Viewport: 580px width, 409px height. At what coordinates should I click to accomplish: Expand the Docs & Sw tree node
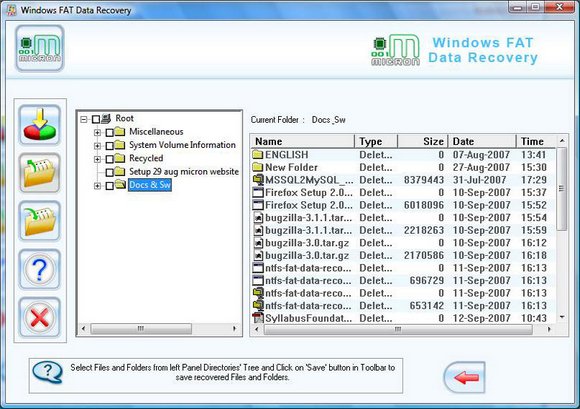pos(97,186)
